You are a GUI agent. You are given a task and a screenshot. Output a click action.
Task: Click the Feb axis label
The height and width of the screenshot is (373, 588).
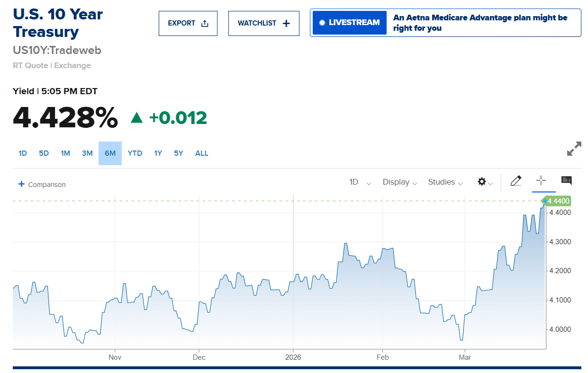tap(382, 357)
